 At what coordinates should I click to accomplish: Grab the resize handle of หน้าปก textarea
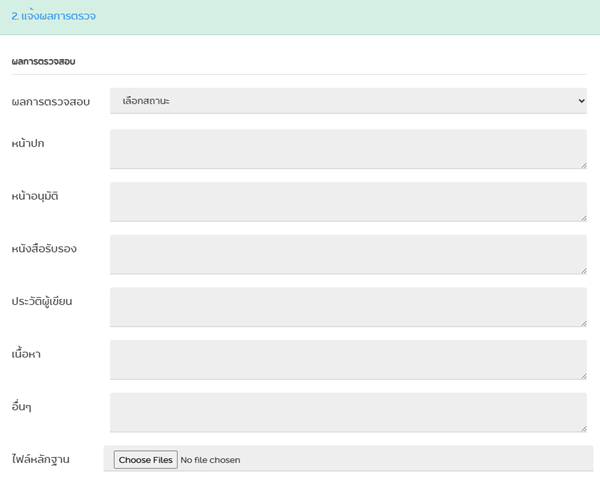(582, 164)
